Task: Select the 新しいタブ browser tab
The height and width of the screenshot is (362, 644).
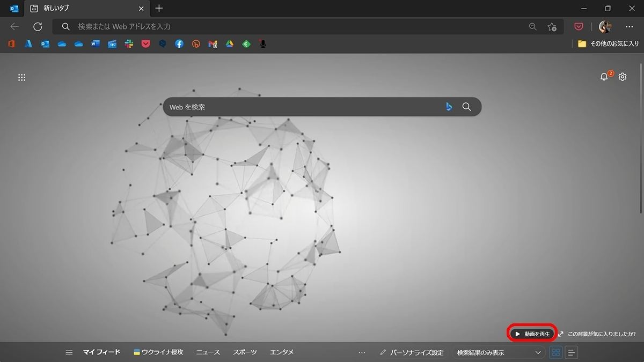Action: (87, 9)
